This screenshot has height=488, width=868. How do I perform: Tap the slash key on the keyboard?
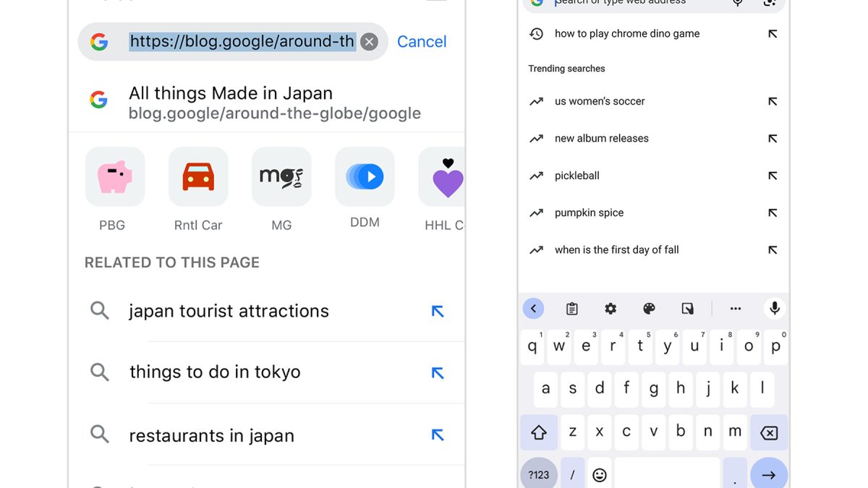tap(573, 474)
